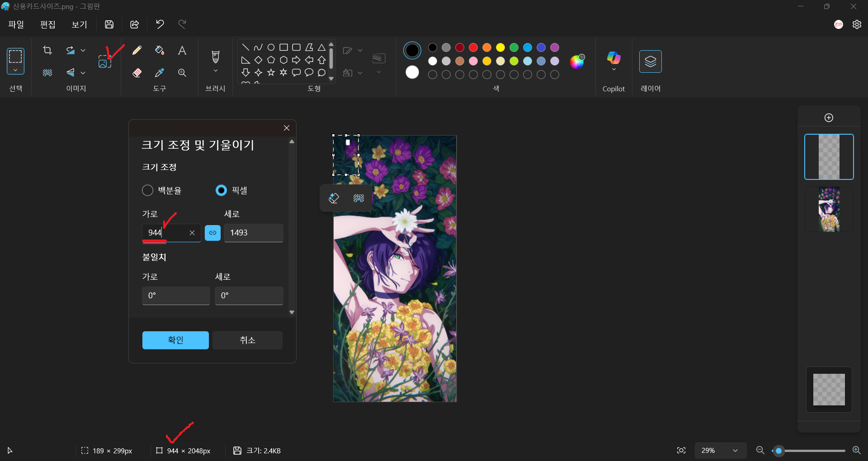The height and width of the screenshot is (461, 868).
Task: Click the dialog scrollbar down arrow
Action: 292,312
